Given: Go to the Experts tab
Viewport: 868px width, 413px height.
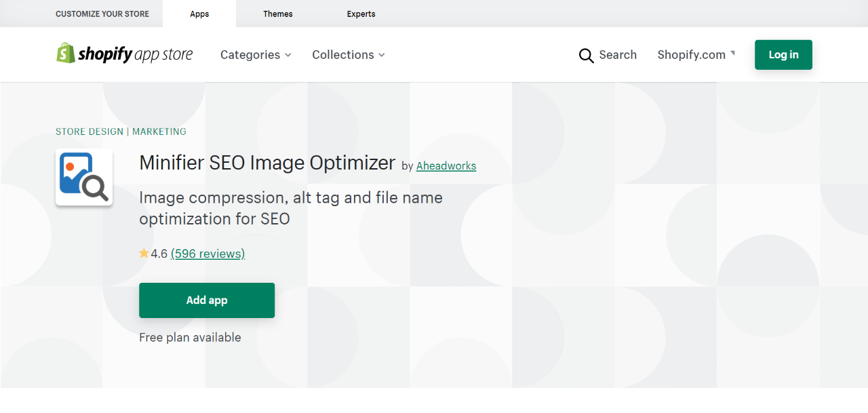Looking at the screenshot, I should pyautogui.click(x=361, y=14).
